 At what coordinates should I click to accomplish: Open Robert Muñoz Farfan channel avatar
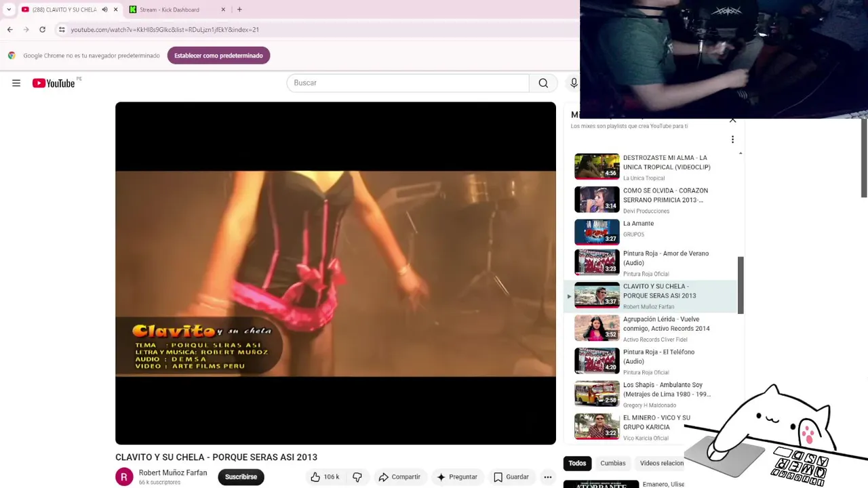pyautogui.click(x=124, y=477)
